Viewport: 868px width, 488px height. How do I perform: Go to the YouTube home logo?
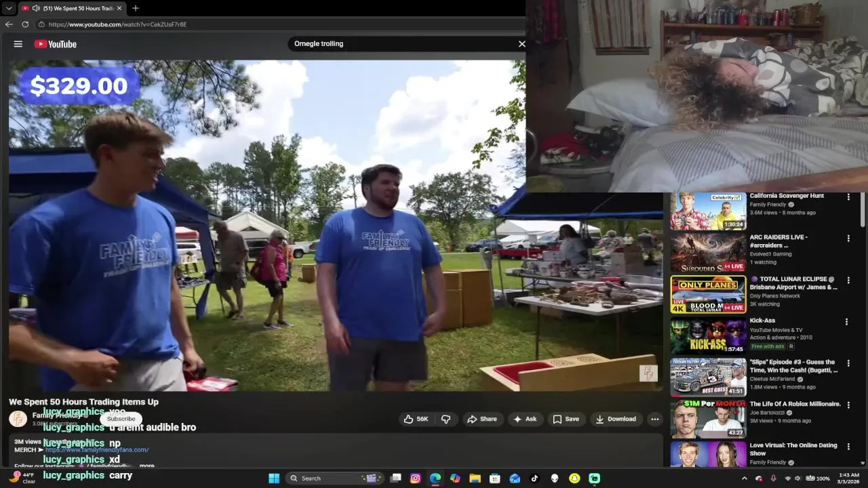click(x=56, y=44)
